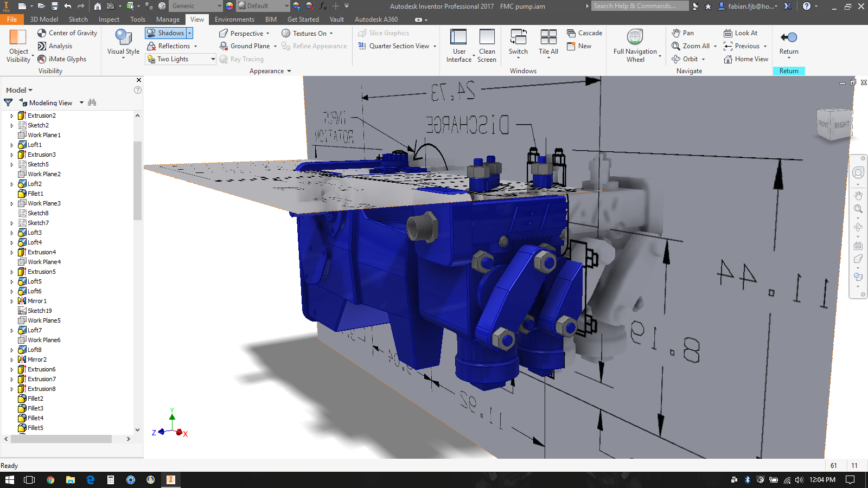Open the Modeling View dropdown arrow
Viewport: 868px width, 488px height.
coord(82,102)
